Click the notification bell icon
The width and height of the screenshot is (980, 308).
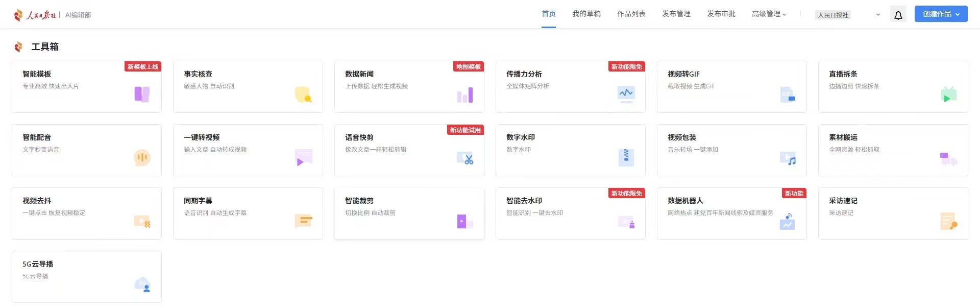pyautogui.click(x=898, y=15)
